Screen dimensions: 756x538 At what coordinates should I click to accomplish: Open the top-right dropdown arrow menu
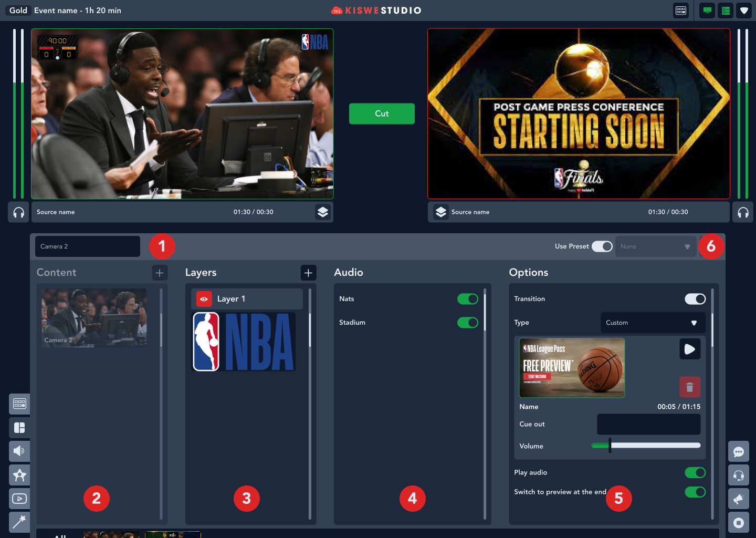tap(744, 11)
